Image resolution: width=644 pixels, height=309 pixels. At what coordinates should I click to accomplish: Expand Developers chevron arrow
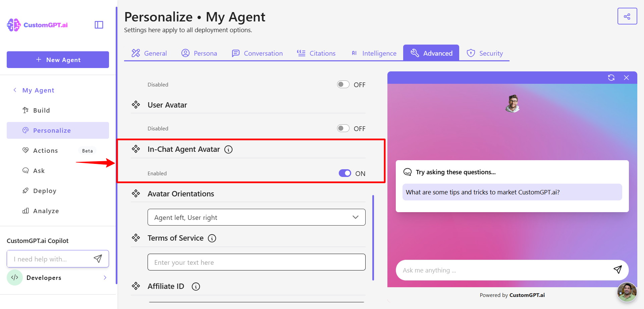tap(105, 277)
